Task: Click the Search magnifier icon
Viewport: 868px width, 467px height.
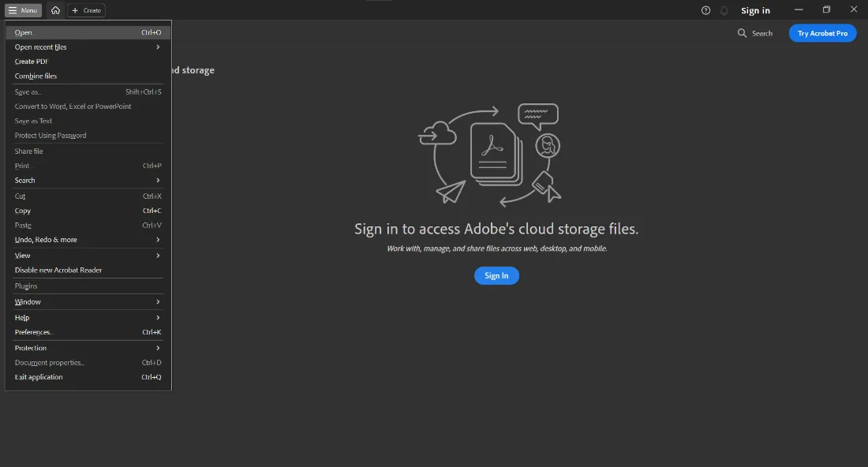Action: coord(742,33)
